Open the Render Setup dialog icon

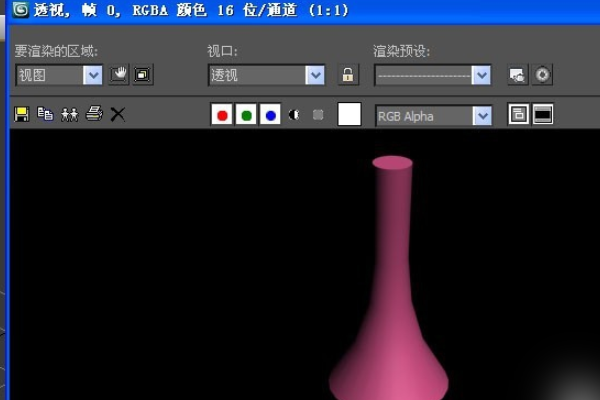(518, 75)
